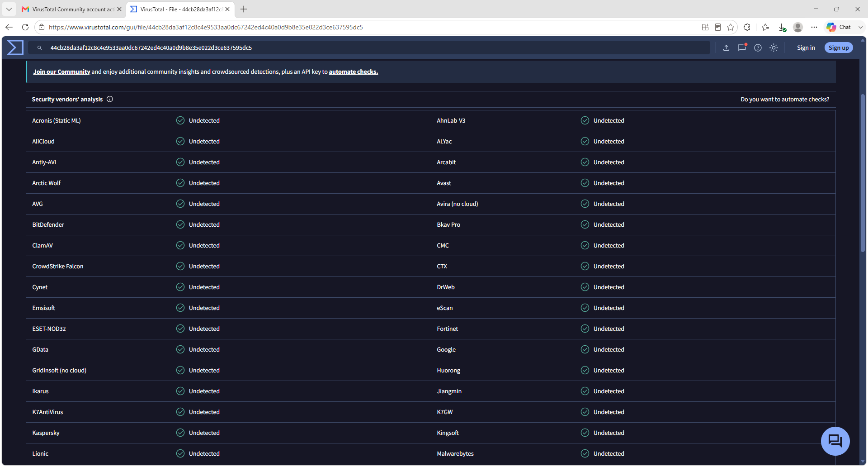Click the Gridinsoft (no cloud) vendor name

[x=59, y=370]
